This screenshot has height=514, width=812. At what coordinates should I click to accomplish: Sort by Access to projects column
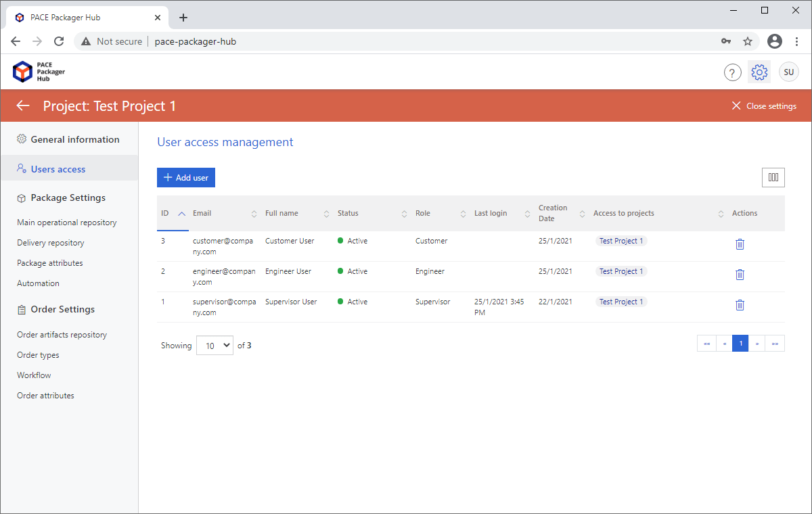658,213
